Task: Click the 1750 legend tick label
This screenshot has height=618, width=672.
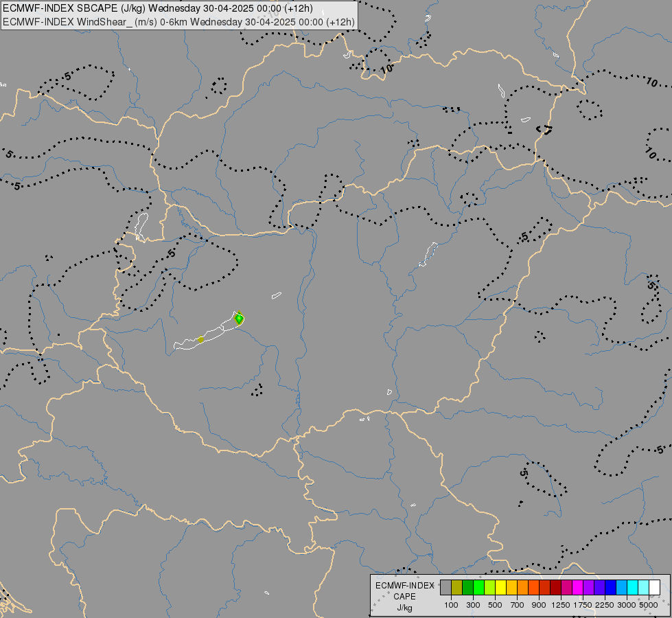Action: pos(583,605)
